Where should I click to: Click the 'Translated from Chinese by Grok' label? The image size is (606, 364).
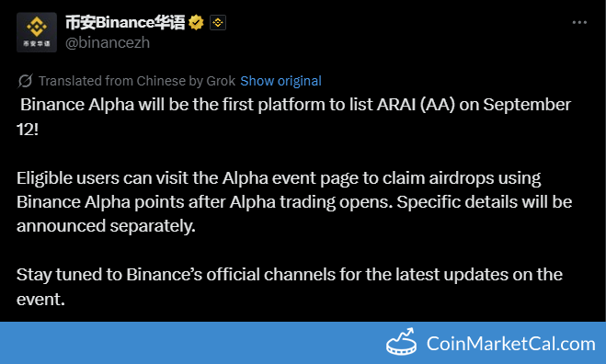click(x=137, y=81)
